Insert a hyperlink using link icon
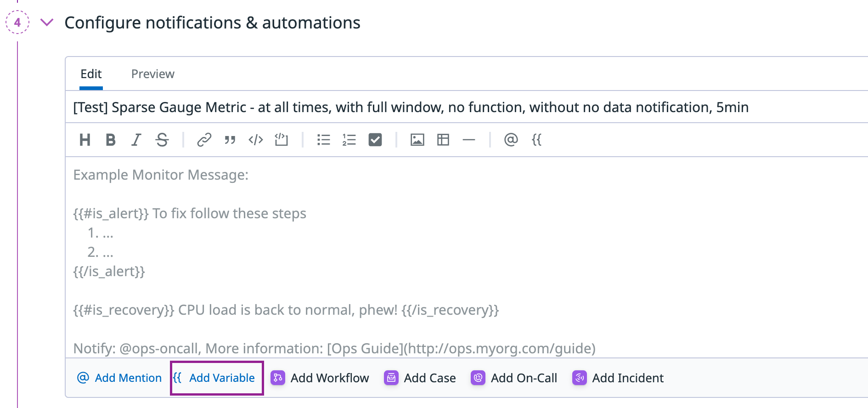 pyautogui.click(x=204, y=140)
